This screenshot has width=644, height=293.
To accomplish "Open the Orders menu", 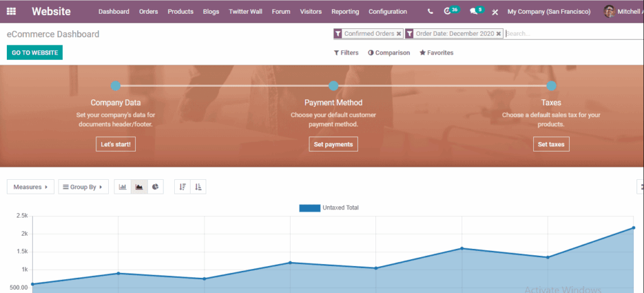I will pyautogui.click(x=148, y=11).
